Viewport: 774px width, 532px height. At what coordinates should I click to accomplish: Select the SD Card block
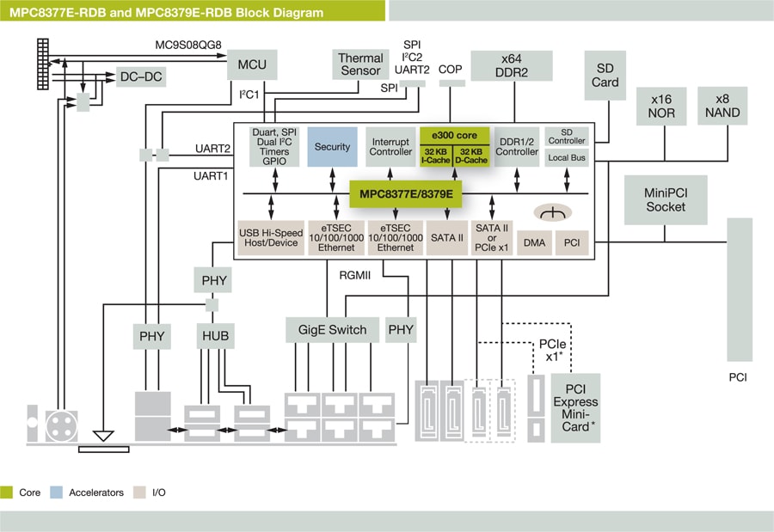pyautogui.click(x=605, y=76)
